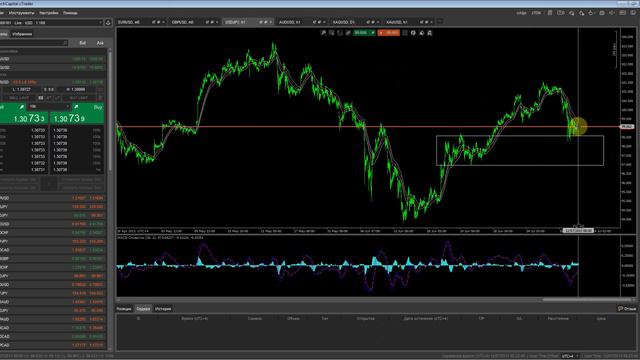Click the orange buy quick-trade button
Image resolution: width=640 pixels, height=360 pixels.
point(389,33)
